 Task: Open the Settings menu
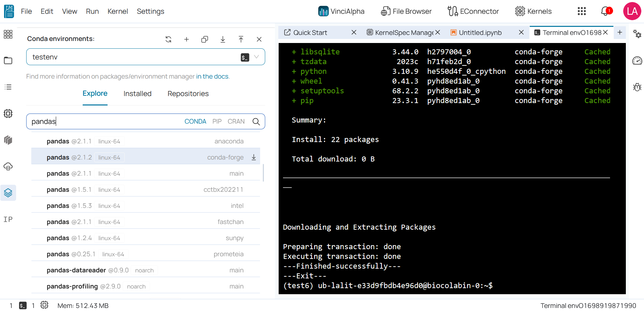150,11
